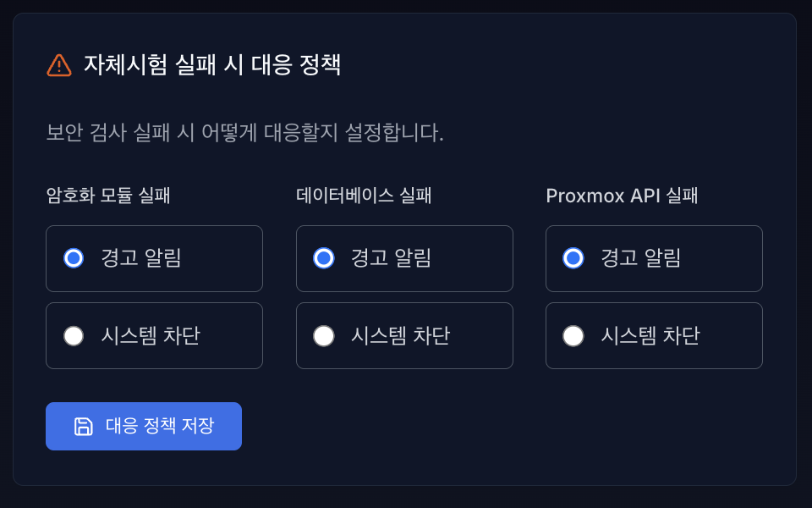Screen dimensions: 812x508
Task: Click the orange warning triangle icon
Action: coord(58,62)
